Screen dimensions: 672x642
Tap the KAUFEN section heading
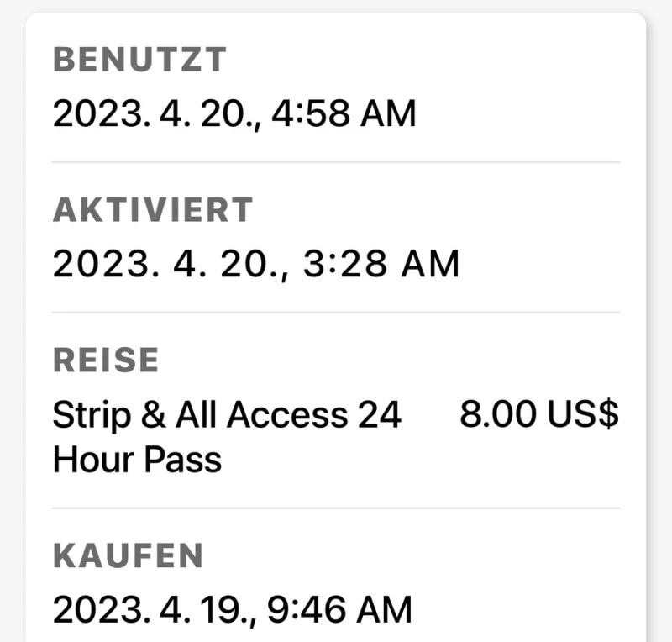[x=128, y=555]
